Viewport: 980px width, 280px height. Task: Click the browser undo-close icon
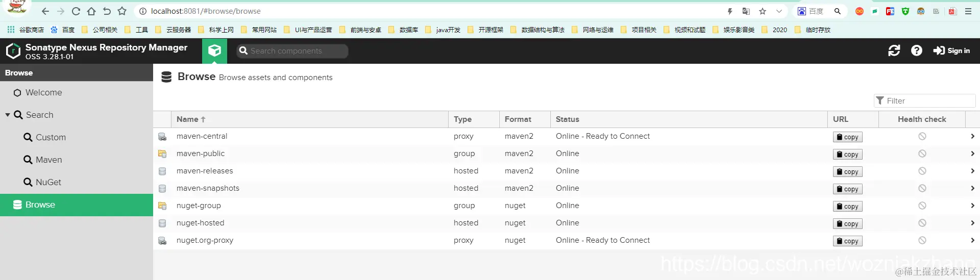(107, 11)
